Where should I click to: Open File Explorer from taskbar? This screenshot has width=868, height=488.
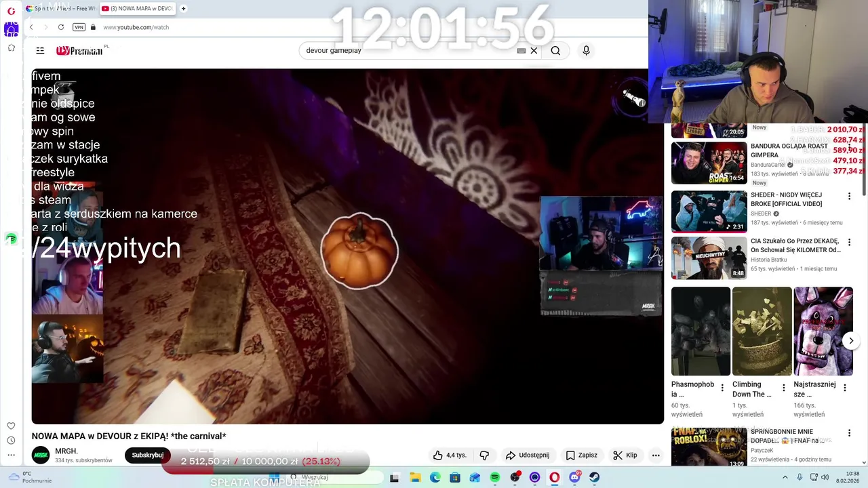pyautogui.click(x=415, y=477)
